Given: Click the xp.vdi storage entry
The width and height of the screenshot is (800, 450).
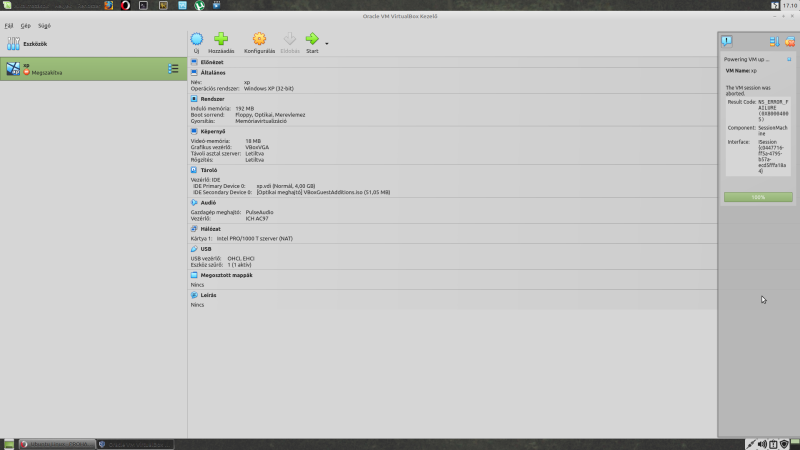Looking at the screenshot, I should pos(286,186).
